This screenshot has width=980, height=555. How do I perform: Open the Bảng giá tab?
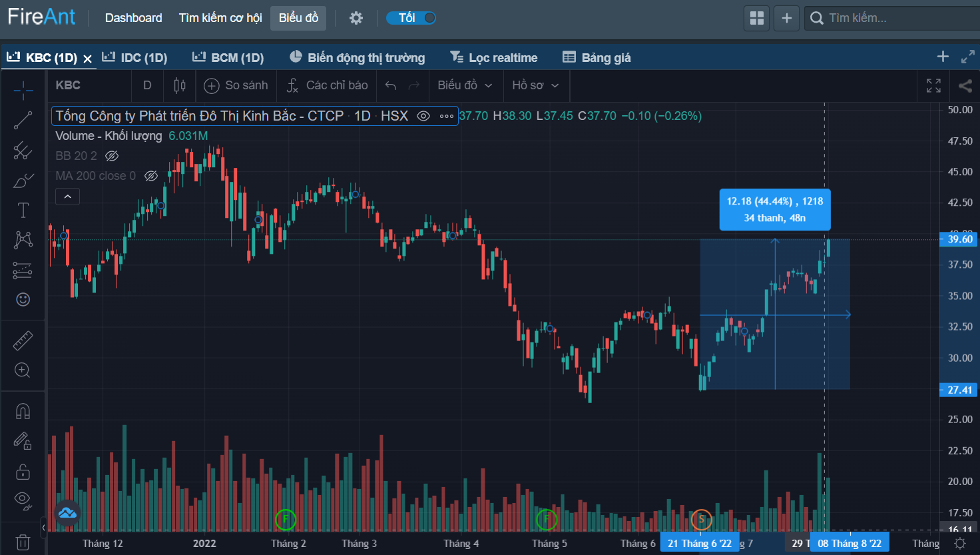(597, 58)
